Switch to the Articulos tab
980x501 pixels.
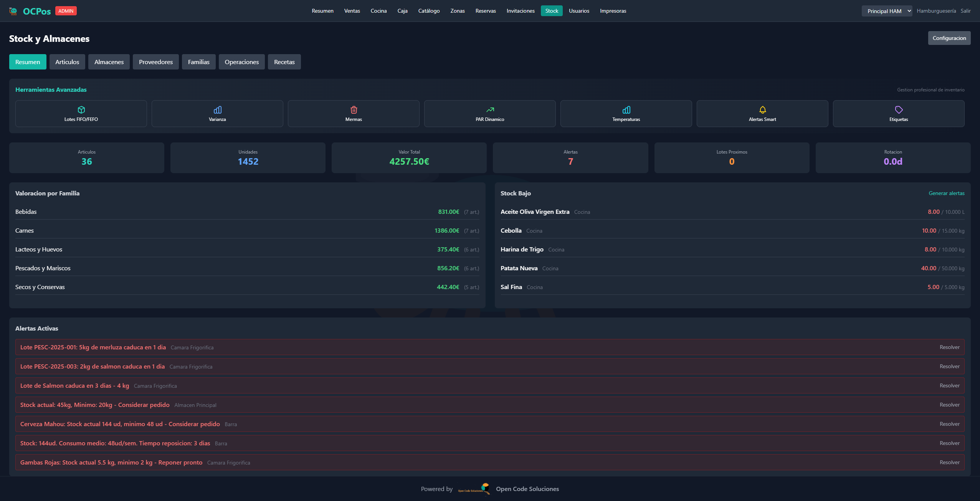[67, 62]
